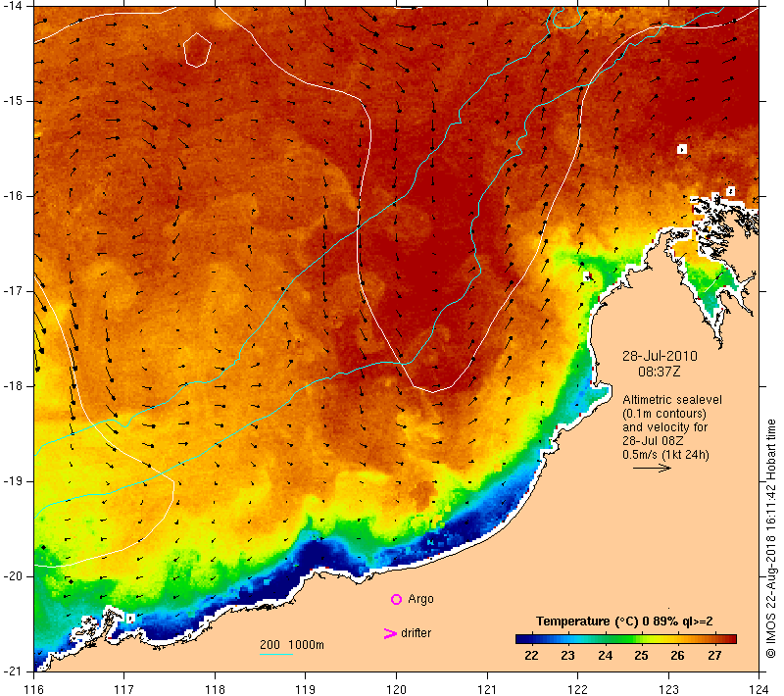Click the colorbar tick label 23
Image resolution: width=784 pixels, height=696 pixels.
coord(567,656)
